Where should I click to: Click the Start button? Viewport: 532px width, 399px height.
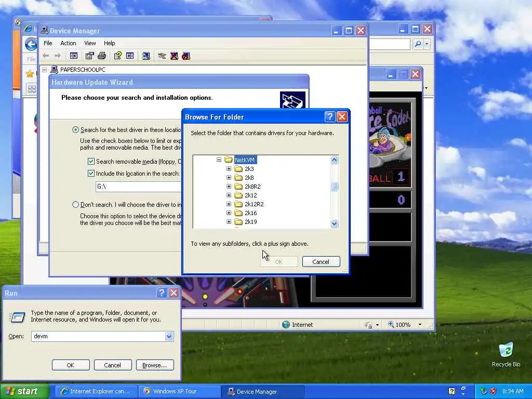tap(24, 391)
